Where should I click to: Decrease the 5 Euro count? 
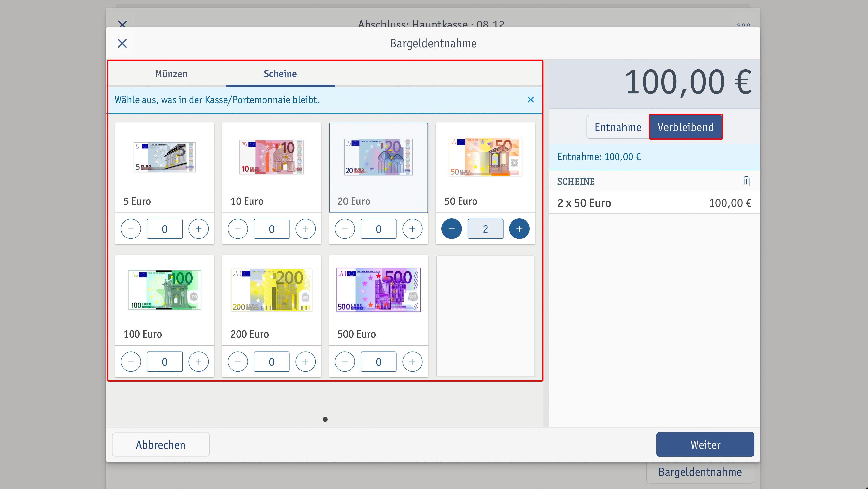131,229
